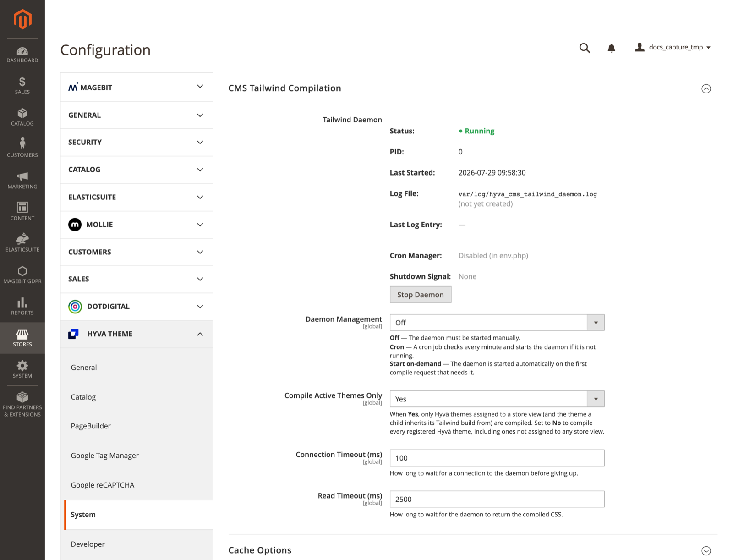Open the Daemon Management dropdown

click(x=497, y=323)
